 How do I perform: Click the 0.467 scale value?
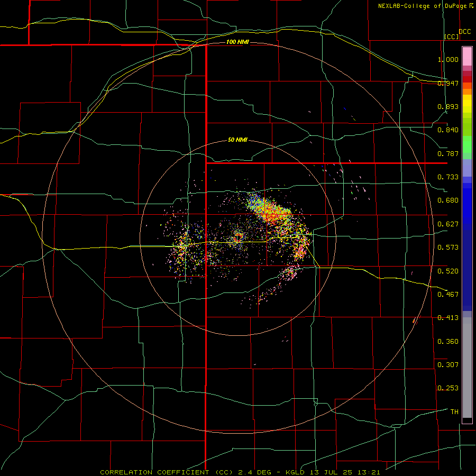(x=448, y=294)
